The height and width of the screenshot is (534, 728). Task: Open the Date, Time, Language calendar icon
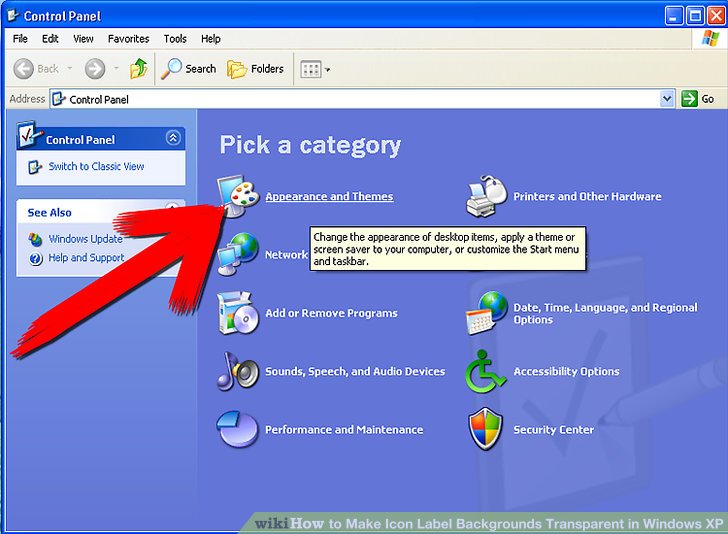pos(486,313)
